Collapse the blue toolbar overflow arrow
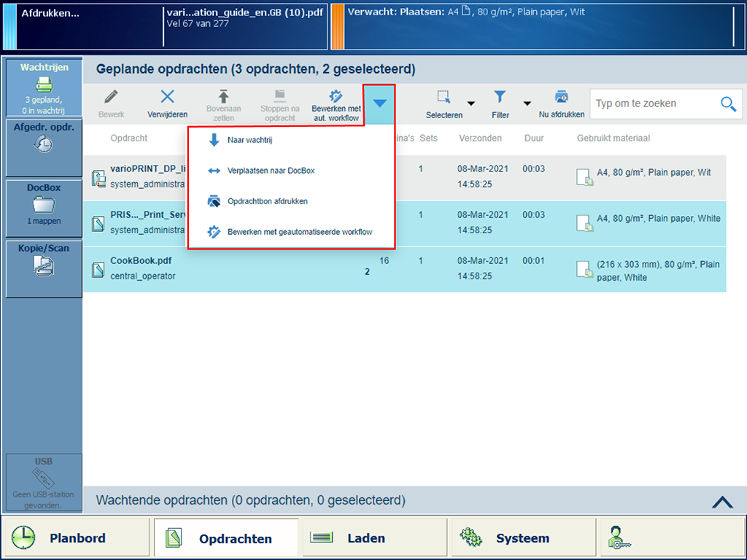The width and height of the screenshot is (747, 560). 379,104
